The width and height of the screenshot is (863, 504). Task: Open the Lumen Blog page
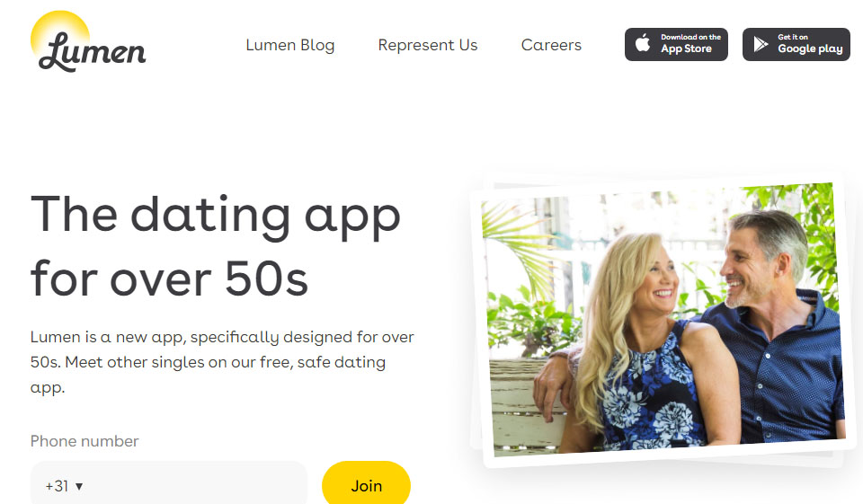point(290,45)
